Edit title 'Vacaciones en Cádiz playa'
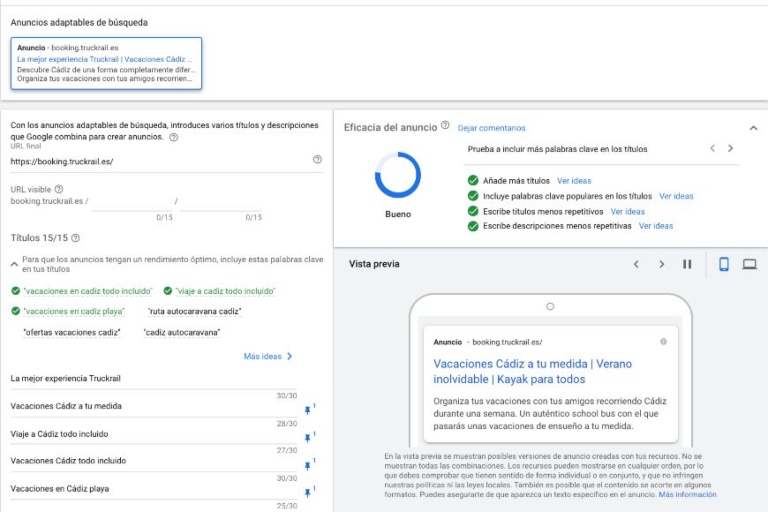 coord(153,488)
